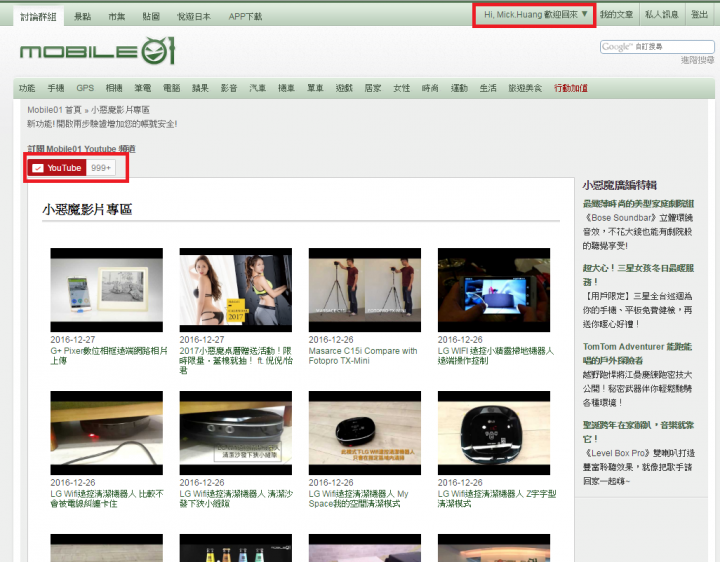Open the 超大心 Samsung girls sidebar article
The height and width of the screenshot is (562, 720).
point(638,275)
